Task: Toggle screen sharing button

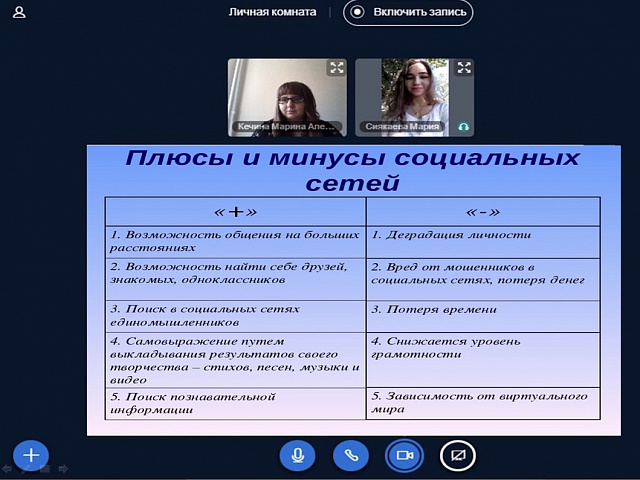Action: [x=458, y=455]
